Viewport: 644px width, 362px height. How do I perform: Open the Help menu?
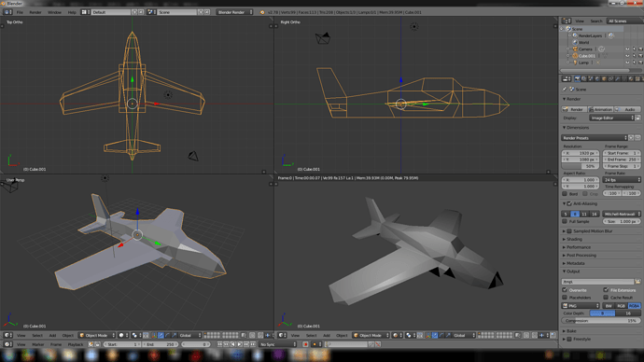click(x=72, y=12)
